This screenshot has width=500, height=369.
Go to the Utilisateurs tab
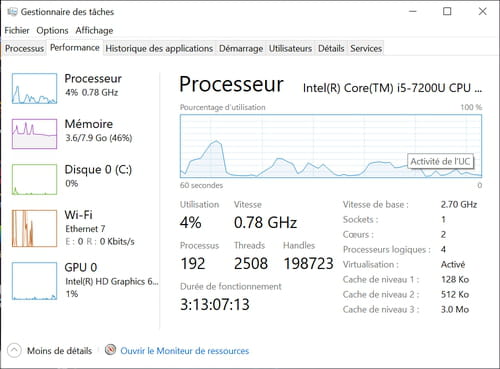290,48
